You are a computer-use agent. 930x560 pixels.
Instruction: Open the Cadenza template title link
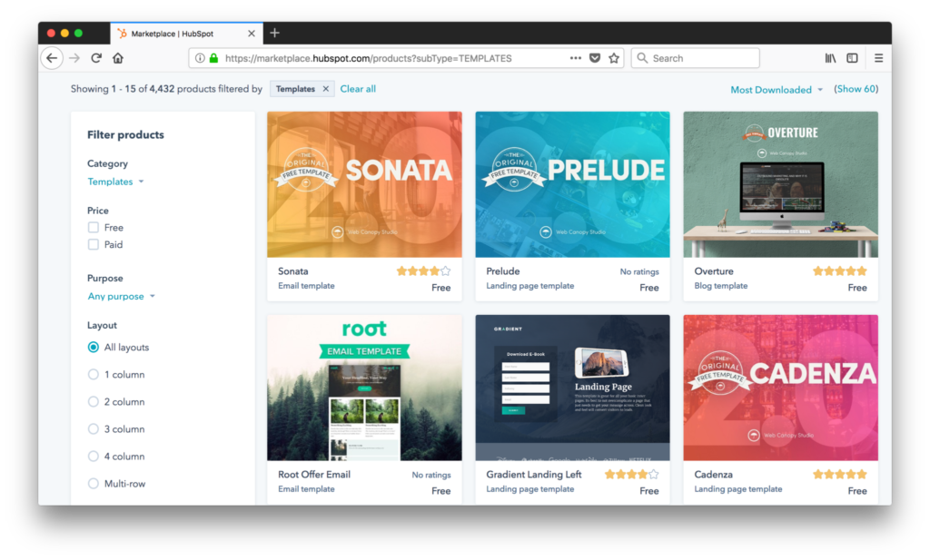pos(714,475)
